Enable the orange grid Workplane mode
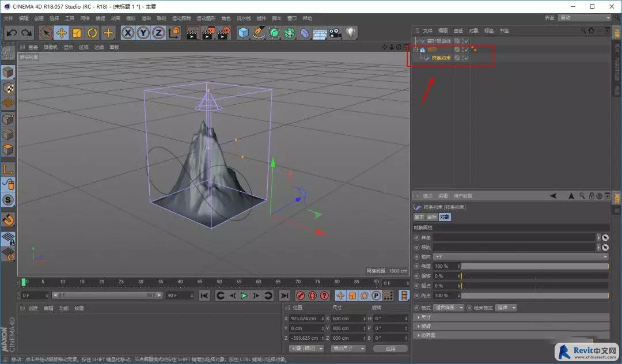Viewport: 622px width, 364px height. coord(8,103)
